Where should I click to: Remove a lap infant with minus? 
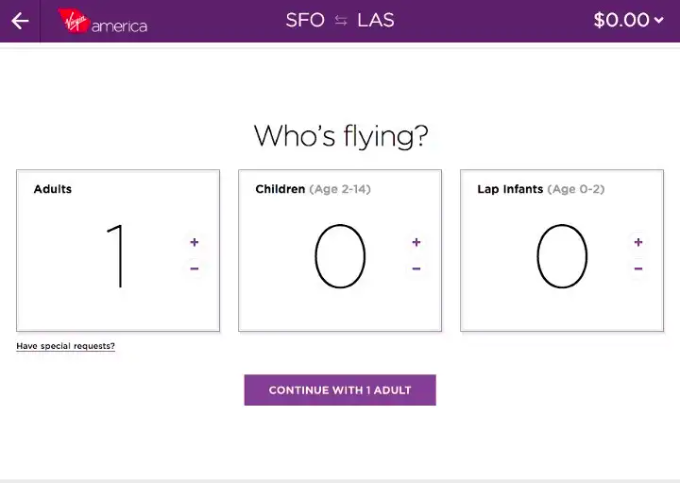[x=637, y=268]
